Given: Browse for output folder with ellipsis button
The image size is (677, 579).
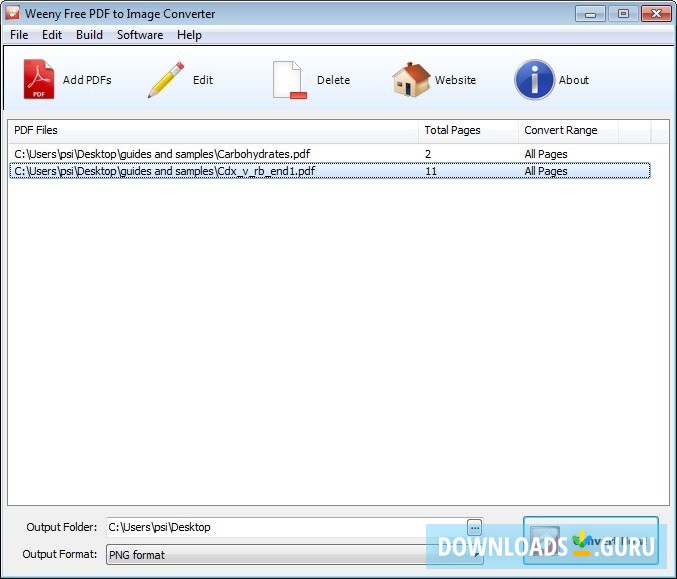Looking at the screenshot, I should [475, 527].
